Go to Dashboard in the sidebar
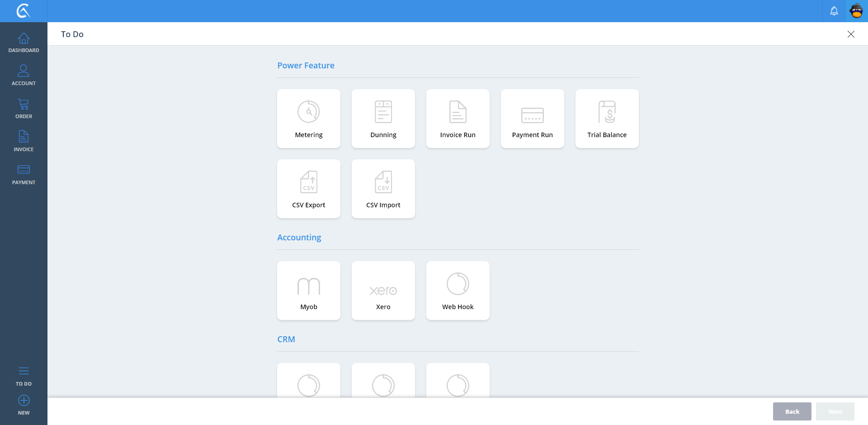The width and height of the screenshot is (868, 425). coord(24,43)
